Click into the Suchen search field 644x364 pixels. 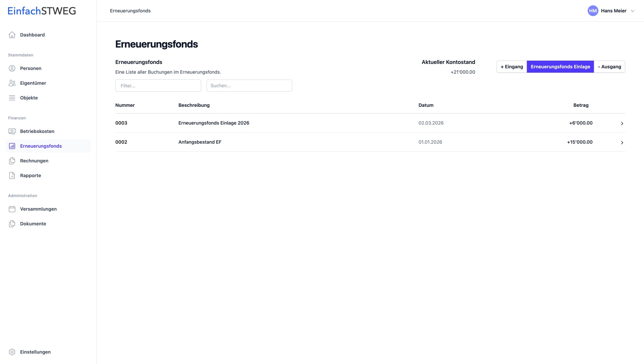tap(249, 86)
